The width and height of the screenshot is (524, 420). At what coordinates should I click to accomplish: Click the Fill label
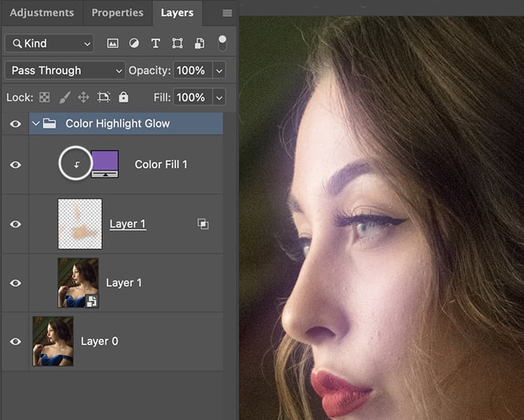162,97
